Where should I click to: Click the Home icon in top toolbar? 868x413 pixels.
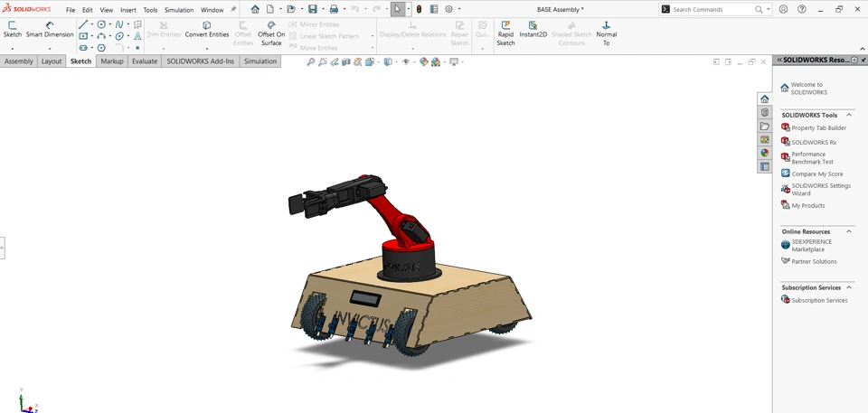point(255,9)
